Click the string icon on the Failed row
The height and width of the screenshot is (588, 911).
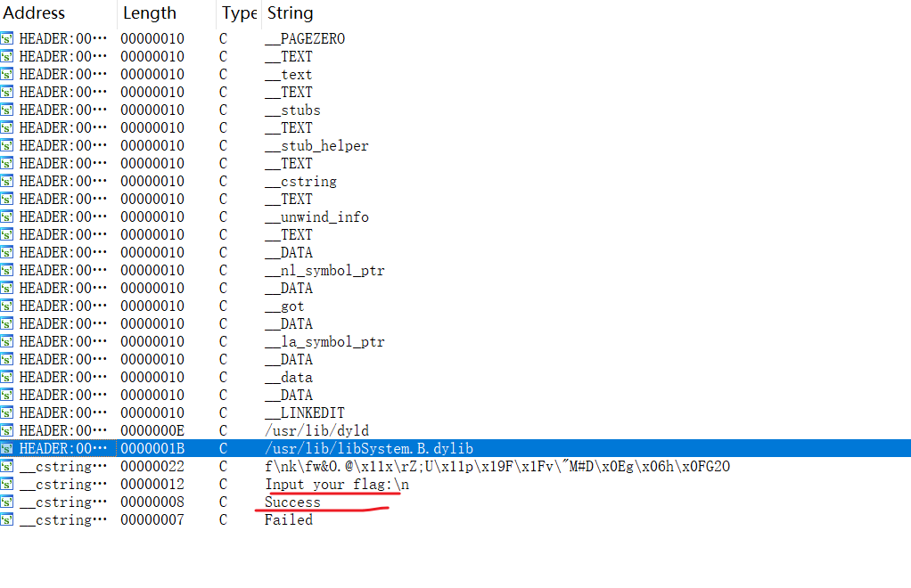7,519
